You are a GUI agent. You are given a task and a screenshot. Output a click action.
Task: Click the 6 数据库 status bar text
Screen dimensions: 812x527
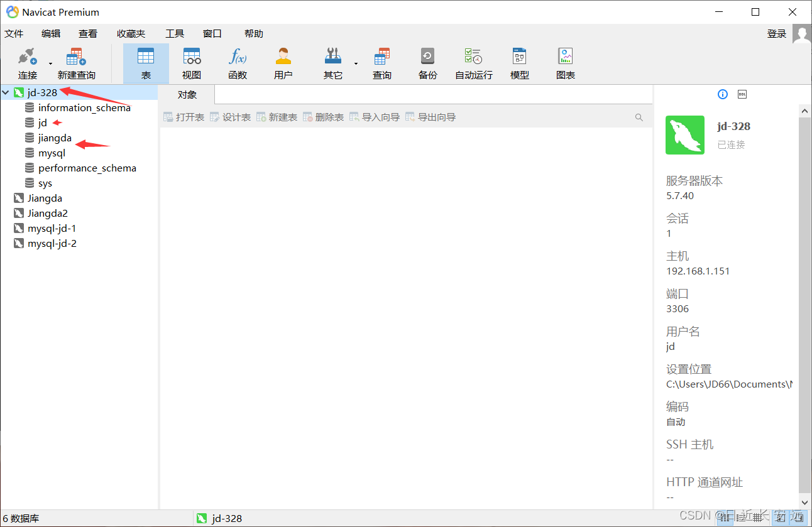pos(21,519)
